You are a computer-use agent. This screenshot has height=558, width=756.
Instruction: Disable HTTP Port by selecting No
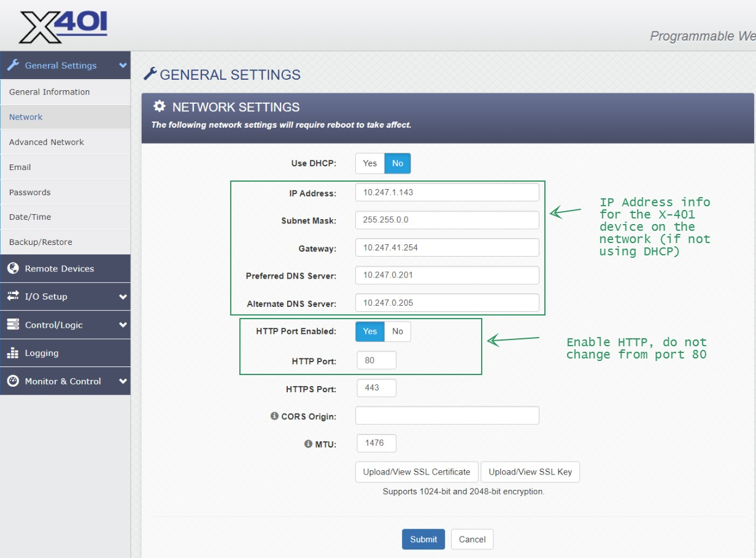click(398, 331)
